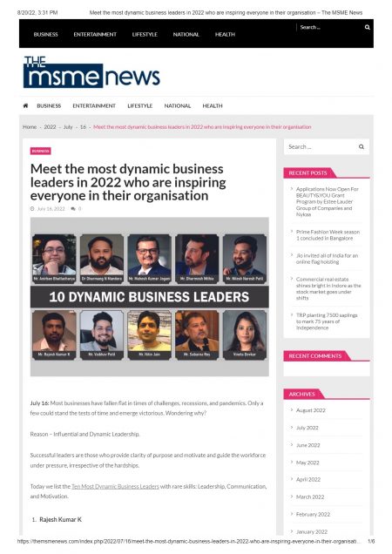Click the search magnifier in top bar

click(x=368, y=27)
